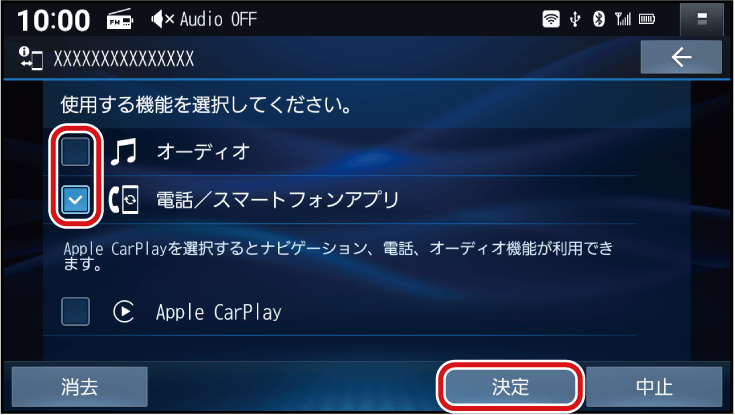Uncheck the 電話/スマートフォンアプリ checkbox

tap(75, 200)
